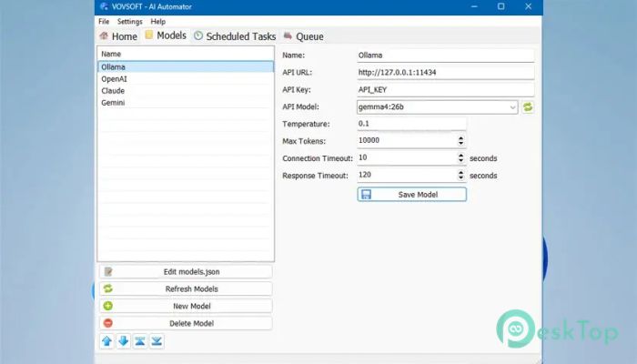This screenshot has width=637, height=364.
Task: Move selected model up one position
Action: coord(107,341)
